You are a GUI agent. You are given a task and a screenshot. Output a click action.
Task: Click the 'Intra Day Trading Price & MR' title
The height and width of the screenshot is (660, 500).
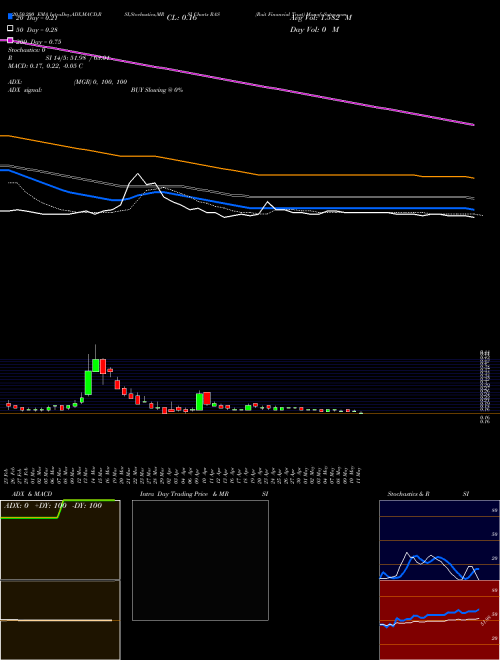click(184, 494)
